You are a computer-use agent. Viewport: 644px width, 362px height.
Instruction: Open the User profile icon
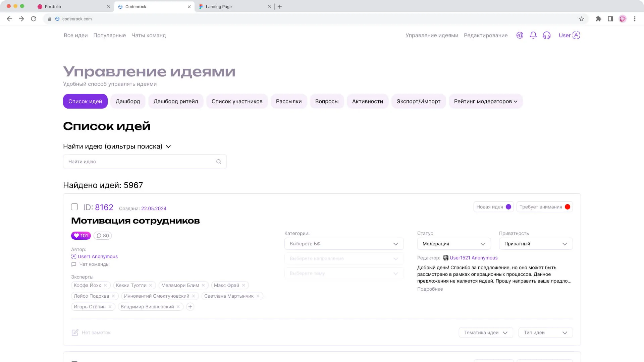pos(576,35)
